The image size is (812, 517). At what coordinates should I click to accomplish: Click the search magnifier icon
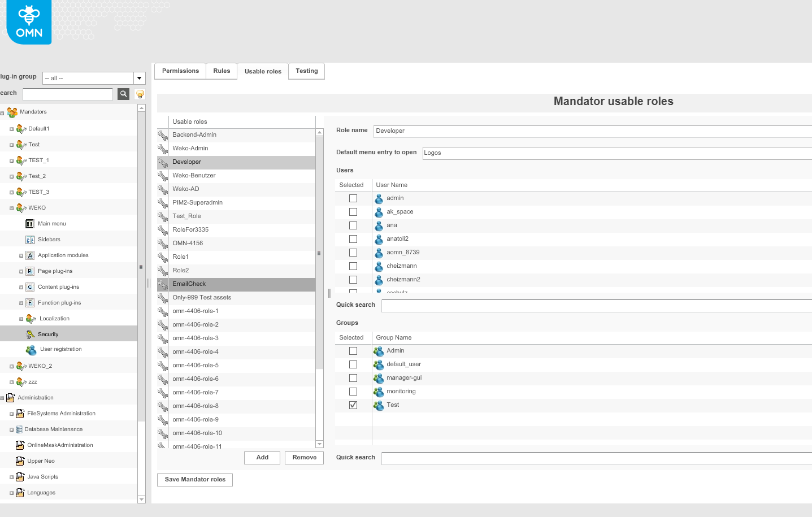coord(123,94)
